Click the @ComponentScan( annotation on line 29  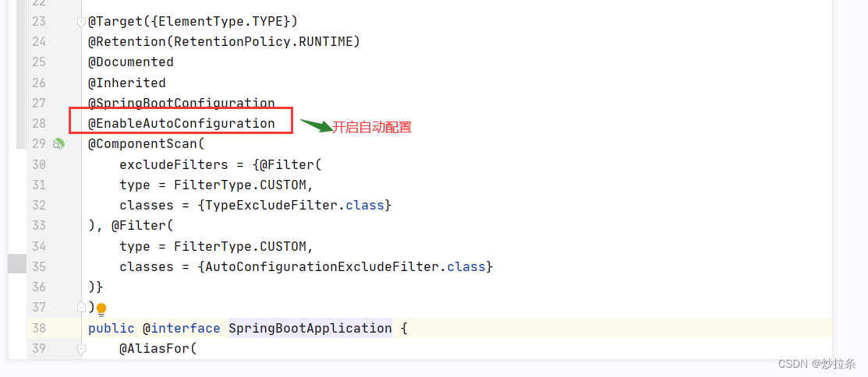pos(146,144)
